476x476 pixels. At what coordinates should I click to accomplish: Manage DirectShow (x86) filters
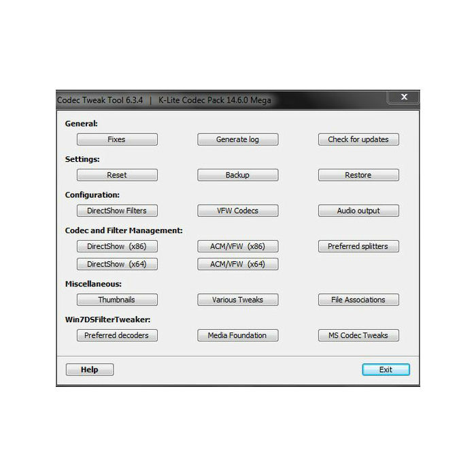117,246
